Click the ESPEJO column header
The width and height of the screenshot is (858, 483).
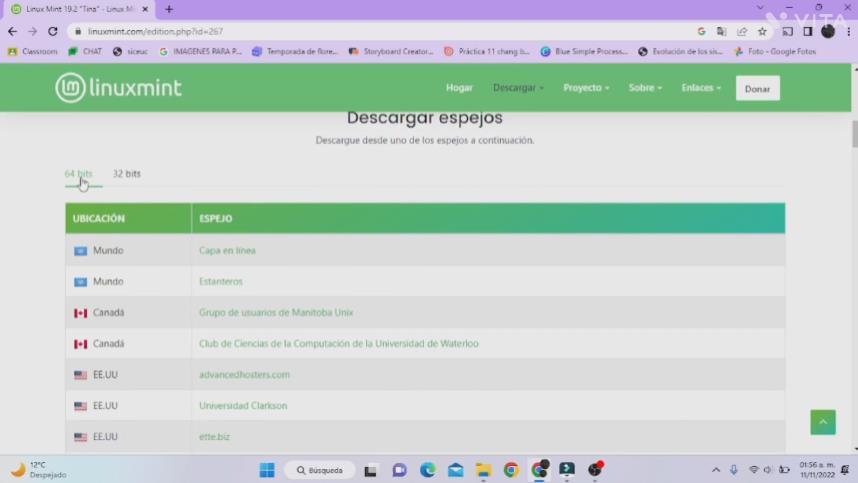tap(488, 218)
